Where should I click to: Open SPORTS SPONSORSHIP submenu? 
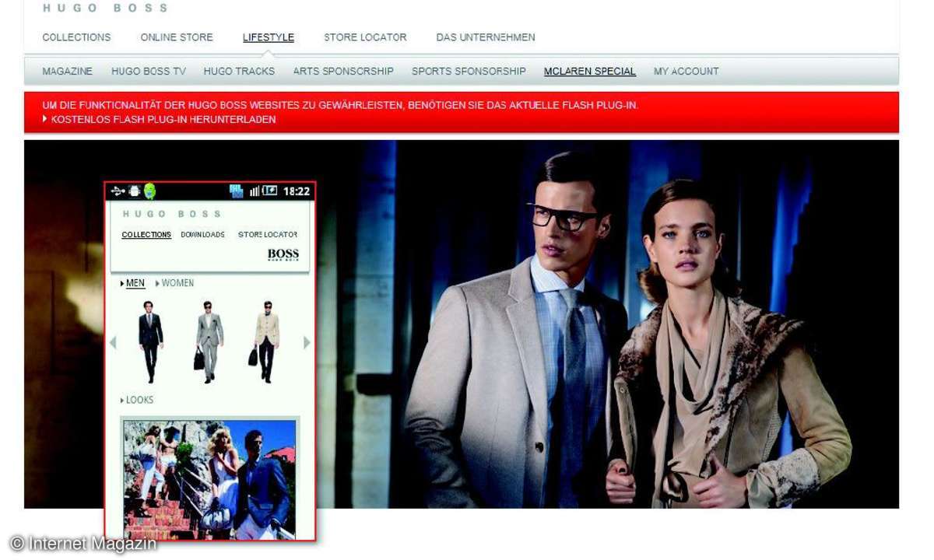click(469, 71)
